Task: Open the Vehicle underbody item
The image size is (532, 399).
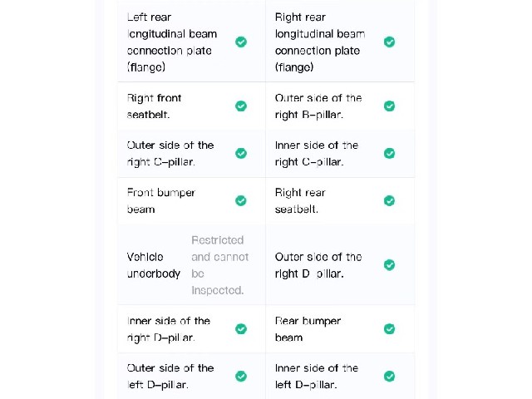Action: coord(191,265)
